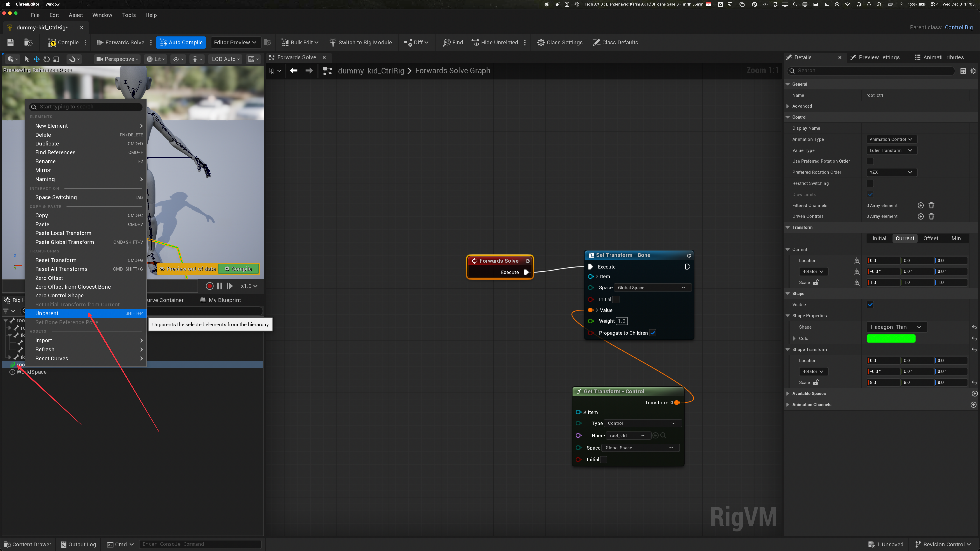Screen dimensions: 980x551
Task: Navigate forward in graph history
Action: pos(309,71)
